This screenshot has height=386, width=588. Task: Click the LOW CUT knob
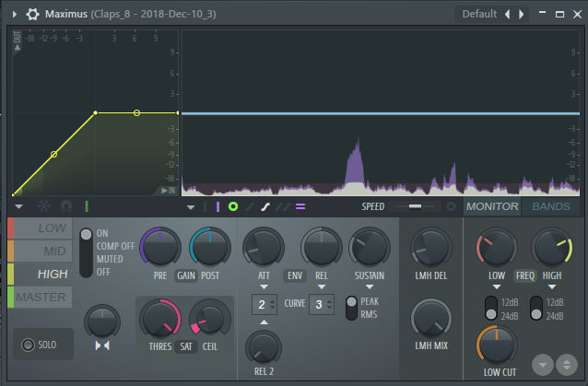[497, 345]
